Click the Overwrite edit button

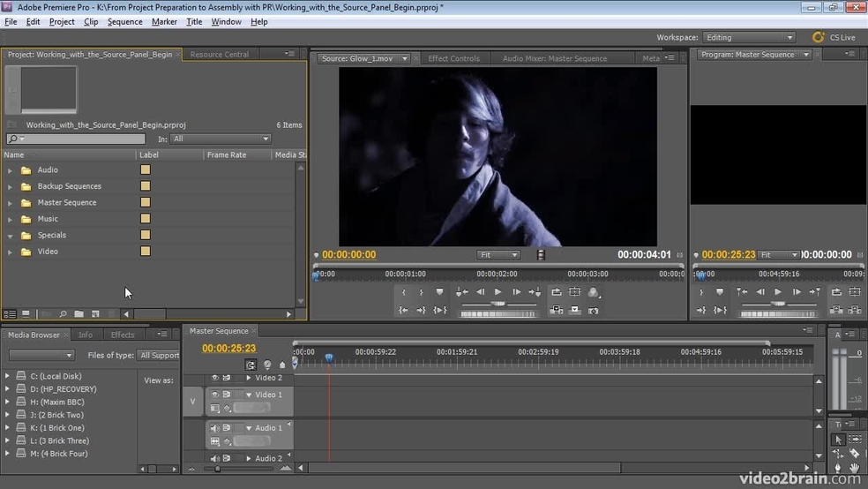(x=574, y=310)
